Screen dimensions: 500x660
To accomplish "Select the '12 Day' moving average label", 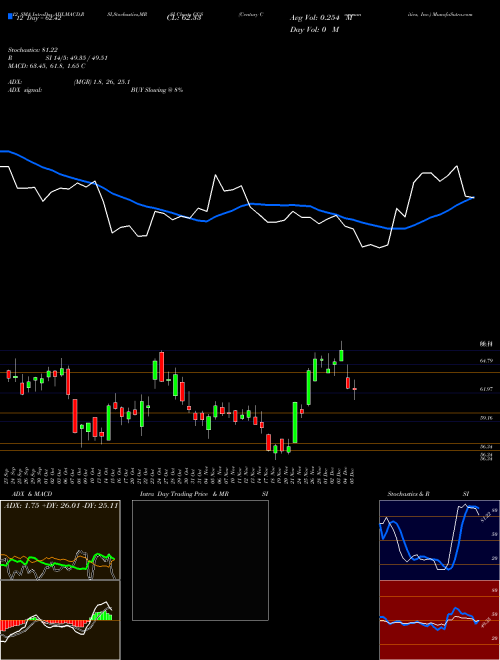I will 38,18.
